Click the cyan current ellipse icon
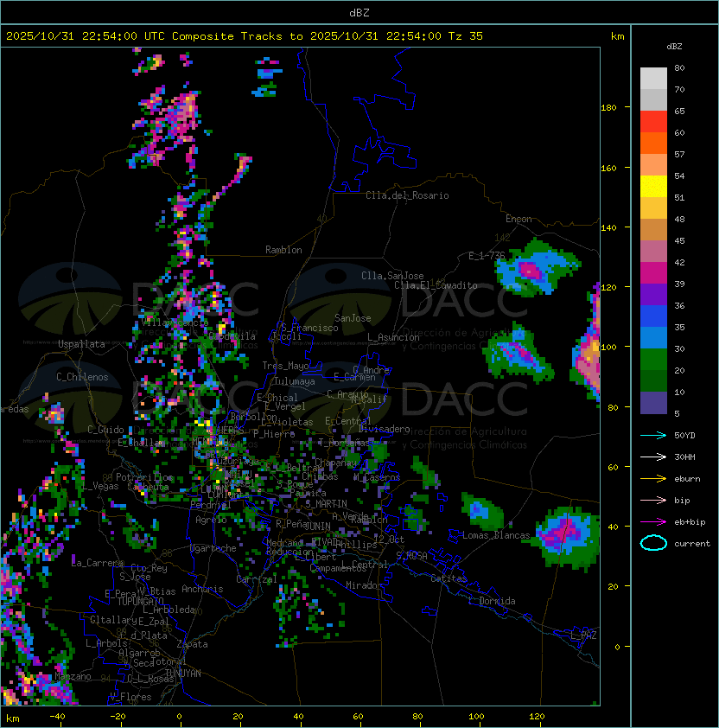The height and width of the screenshot is (728, 719). click(653, 543)
